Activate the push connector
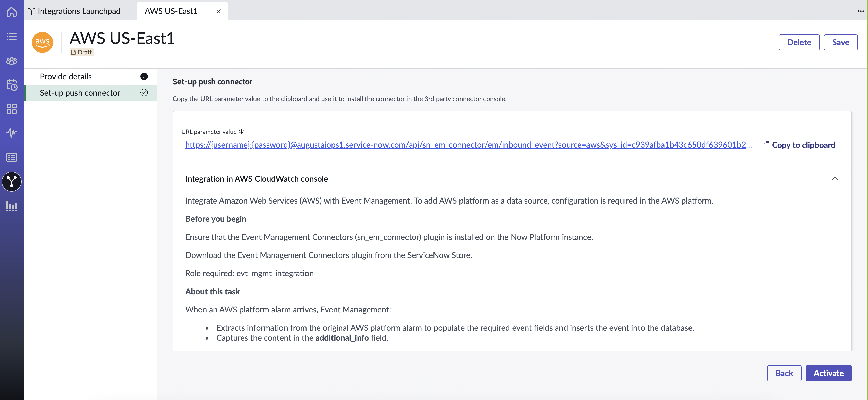This screenshot has height=400, width=868. pyautogui.click(x=829, y=373)
